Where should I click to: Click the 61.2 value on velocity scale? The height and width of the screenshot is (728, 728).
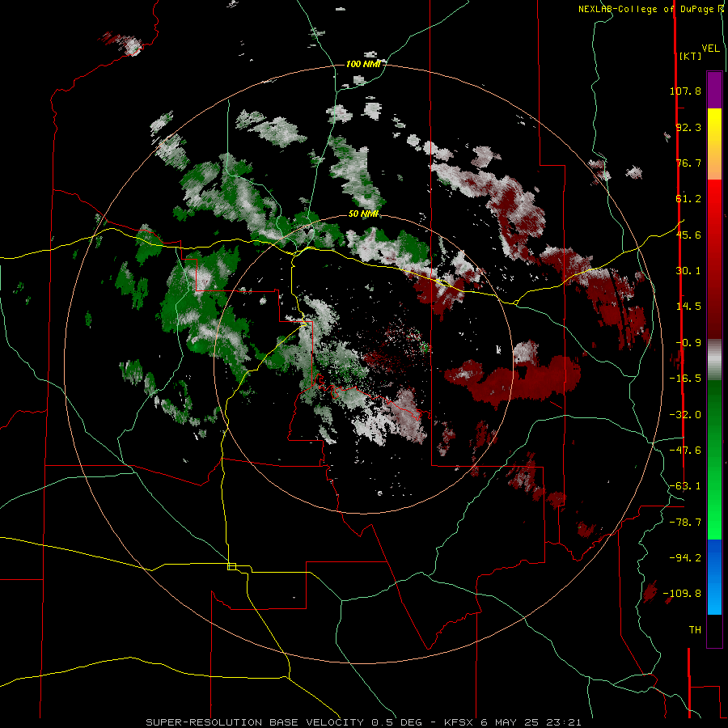(688, 199)
